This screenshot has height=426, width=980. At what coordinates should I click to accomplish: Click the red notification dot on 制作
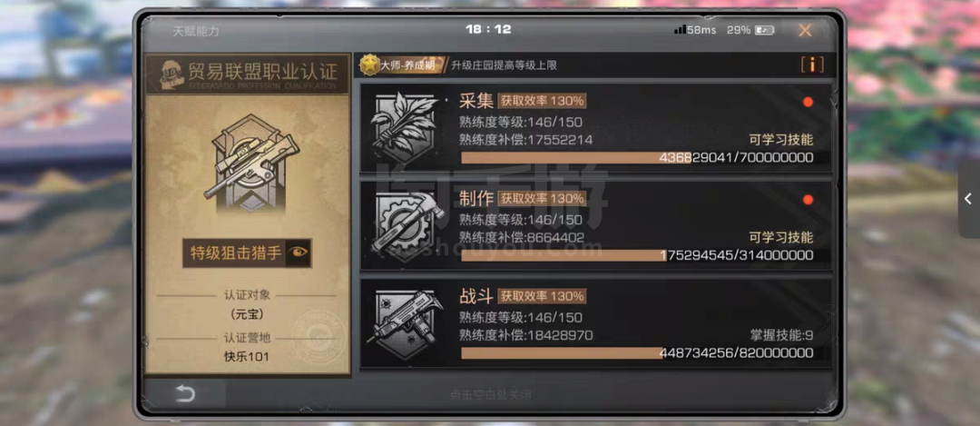(808, 200)
